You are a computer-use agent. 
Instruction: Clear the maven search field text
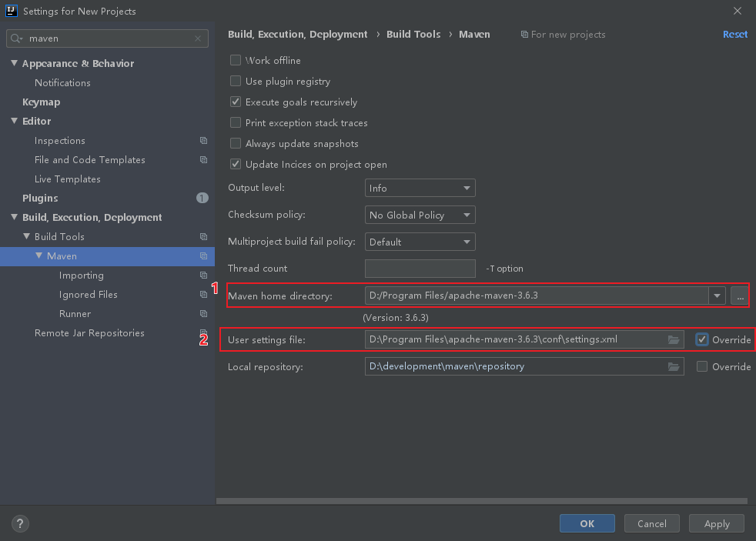coord(198,38)
